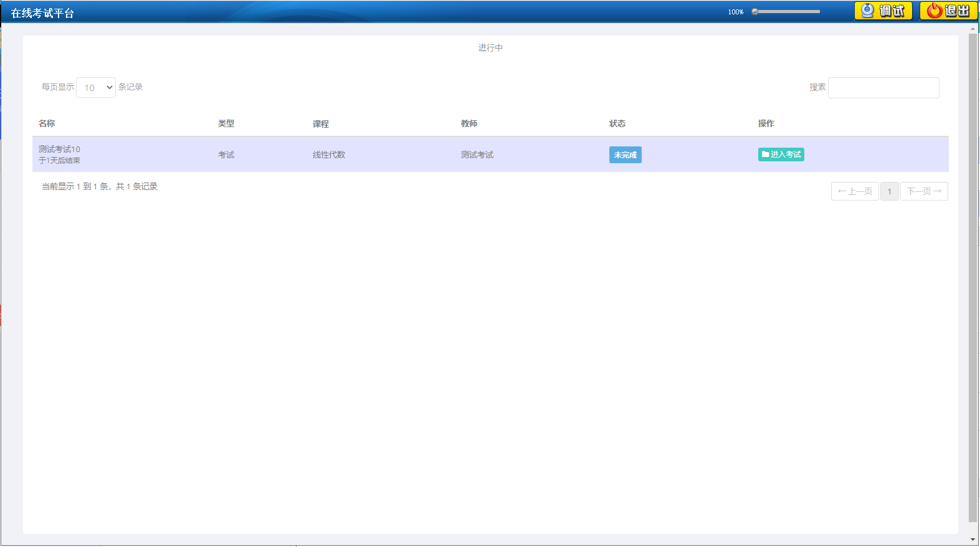Go to 上一页 previous page
The height and width of the screenshot is (547, 980).
[855, 191]
